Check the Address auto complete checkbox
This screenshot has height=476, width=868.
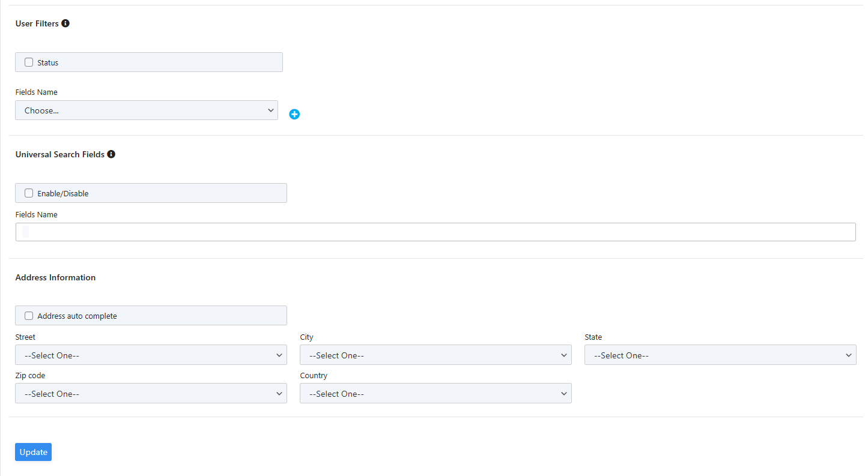click(x=29, y=316)
